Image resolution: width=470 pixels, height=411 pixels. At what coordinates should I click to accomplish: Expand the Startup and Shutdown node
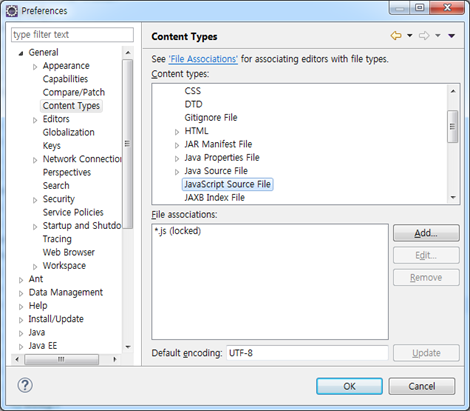pyautogui.click(x=35, y=227)
